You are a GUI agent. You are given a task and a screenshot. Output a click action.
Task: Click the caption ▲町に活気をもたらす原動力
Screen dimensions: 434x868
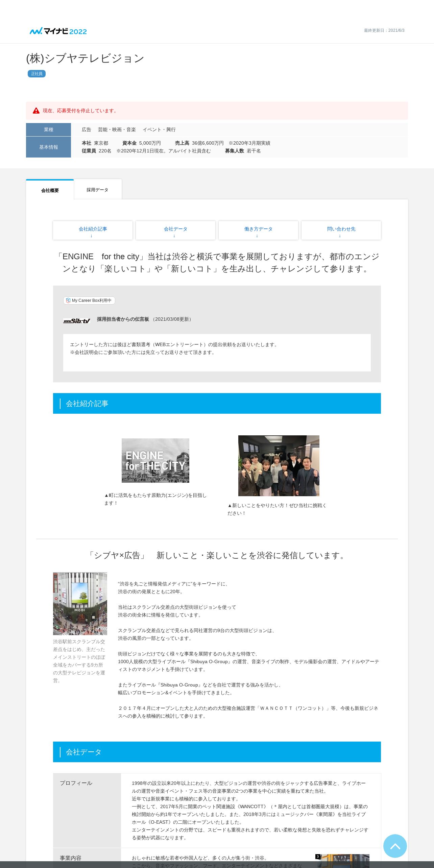(x=155, y=499)
